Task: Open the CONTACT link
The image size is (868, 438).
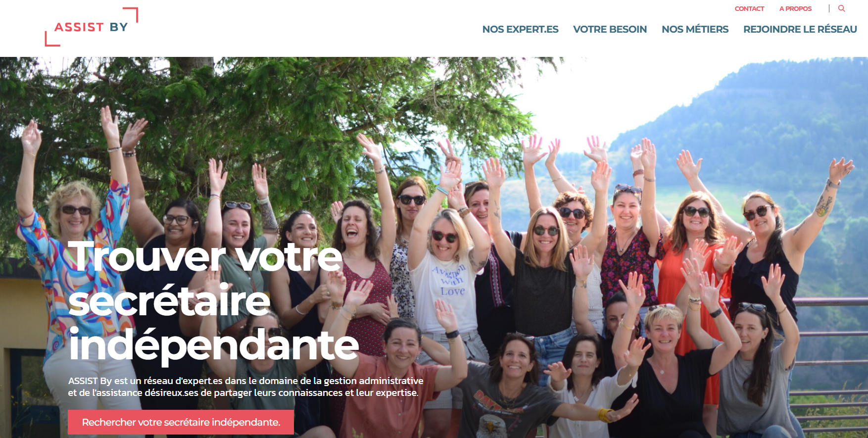Action: [749, 8]
